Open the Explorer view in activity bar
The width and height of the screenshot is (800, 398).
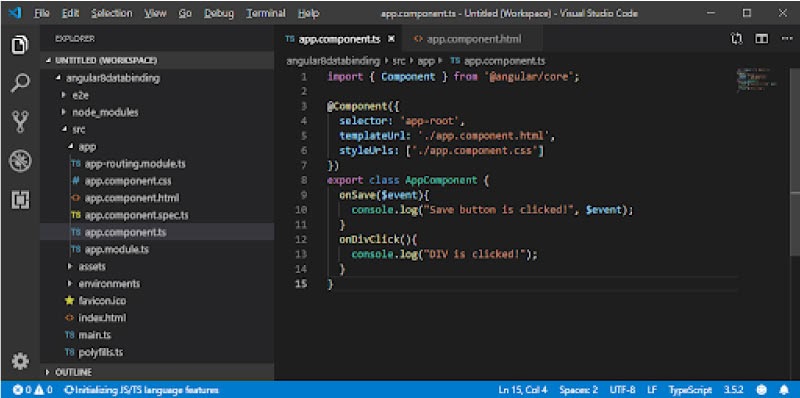click(20, 45)
